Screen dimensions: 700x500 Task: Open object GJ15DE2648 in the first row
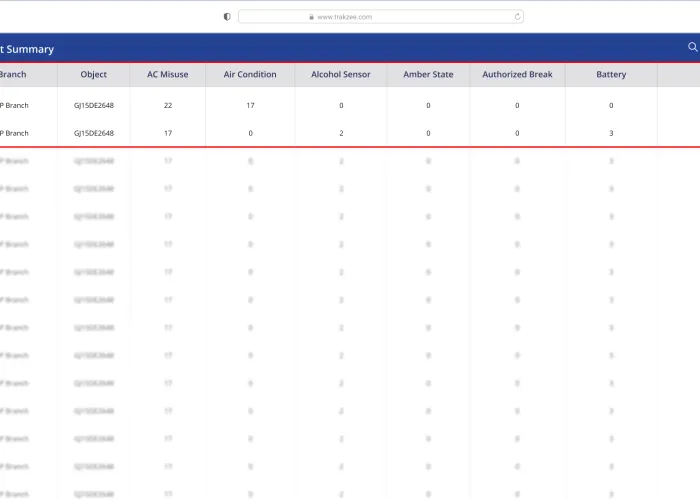coord(94,105)
